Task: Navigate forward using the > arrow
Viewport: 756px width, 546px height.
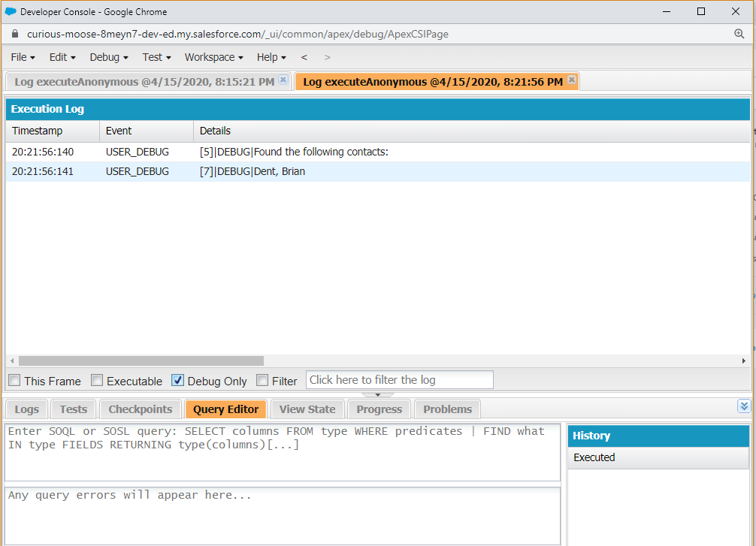Action: click(328, 57)
